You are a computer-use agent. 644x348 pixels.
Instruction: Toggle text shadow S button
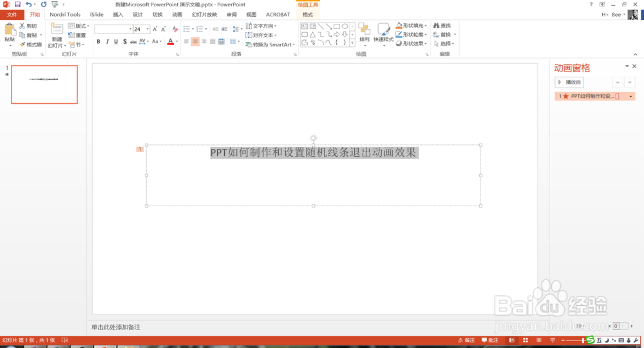(124, 41)
